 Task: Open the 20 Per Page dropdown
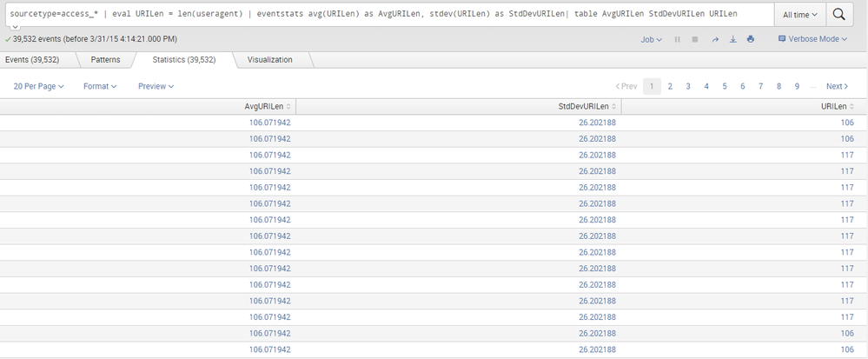pyautogui.click(x=38, y=86)
